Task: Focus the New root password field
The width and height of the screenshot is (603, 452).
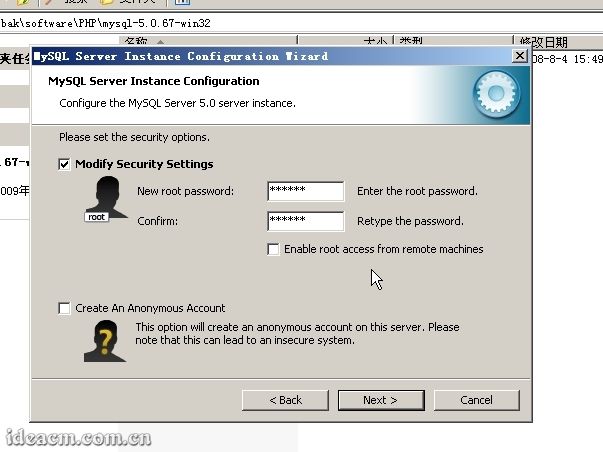Action: 305,191
